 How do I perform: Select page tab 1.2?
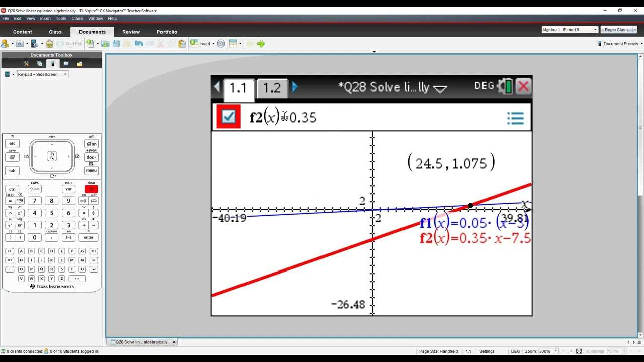tap(272, 88)
